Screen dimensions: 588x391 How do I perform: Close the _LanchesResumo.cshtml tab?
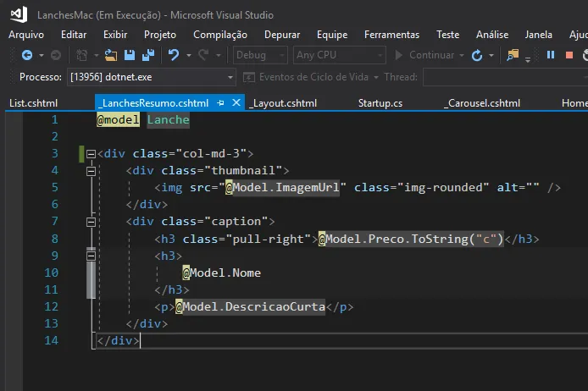[236, 103]
